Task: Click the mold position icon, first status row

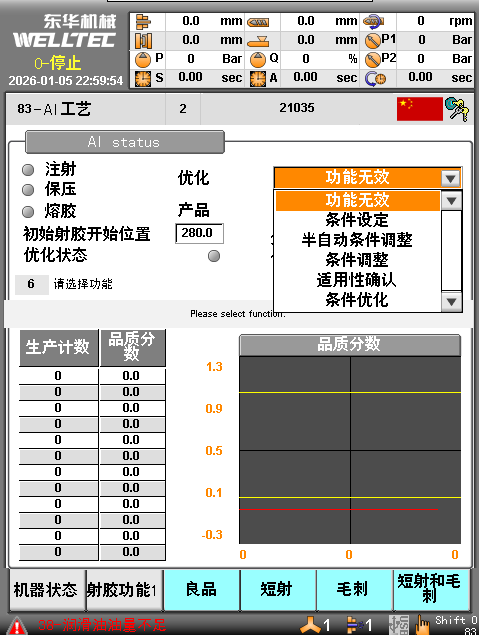Action: (x=143, y=21)
